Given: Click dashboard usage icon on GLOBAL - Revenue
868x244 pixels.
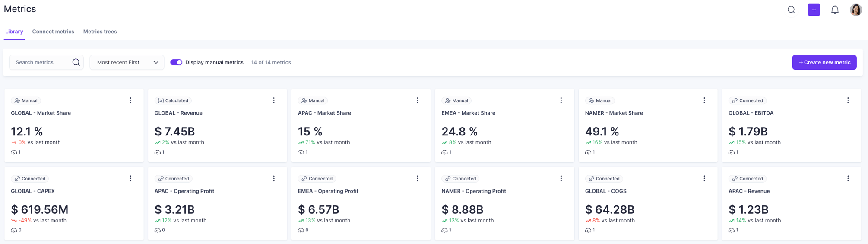Looking at the screenshot, I should (x=158, y=152).
